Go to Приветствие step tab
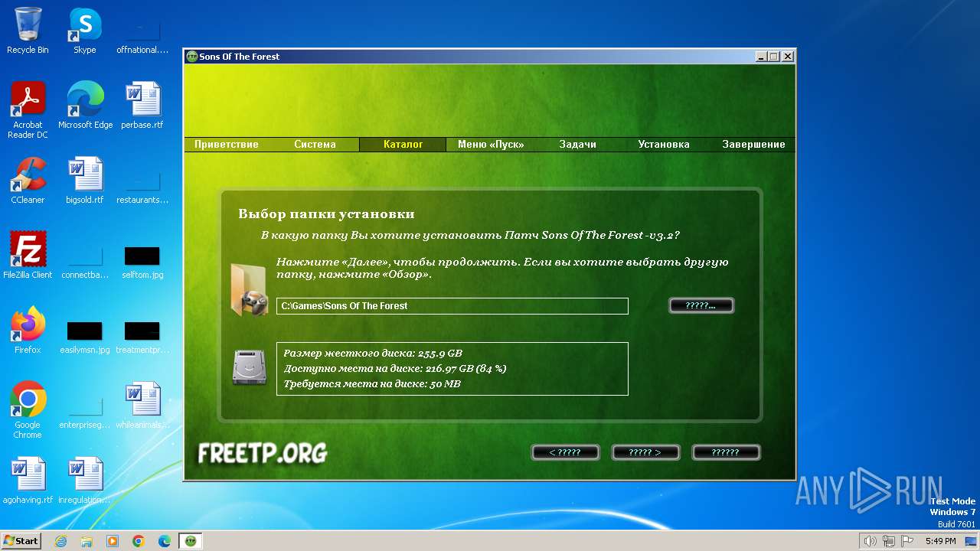Viewport: 980px width, 551px height. (x=226, y=145)
